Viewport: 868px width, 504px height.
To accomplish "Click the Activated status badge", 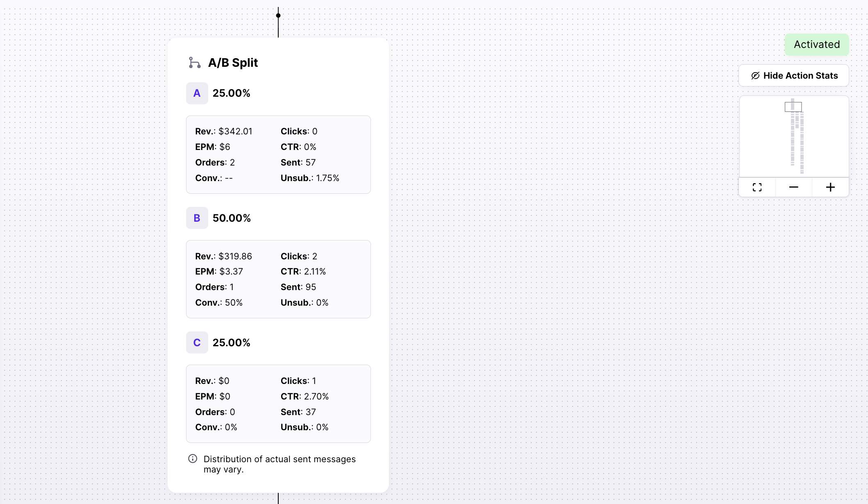I will pos(816,45).
